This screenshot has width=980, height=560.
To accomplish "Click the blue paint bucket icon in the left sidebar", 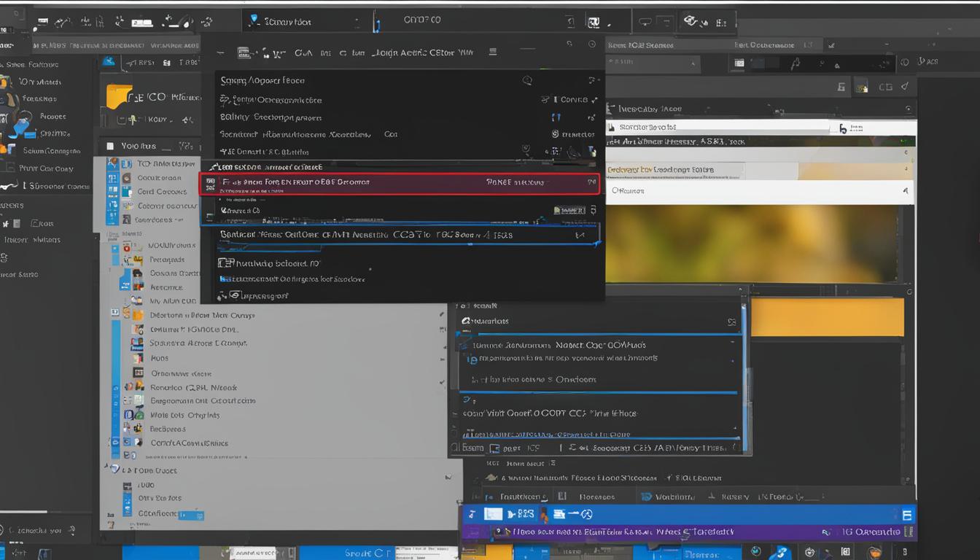I will pyautogui.click(x=20, y=126).
